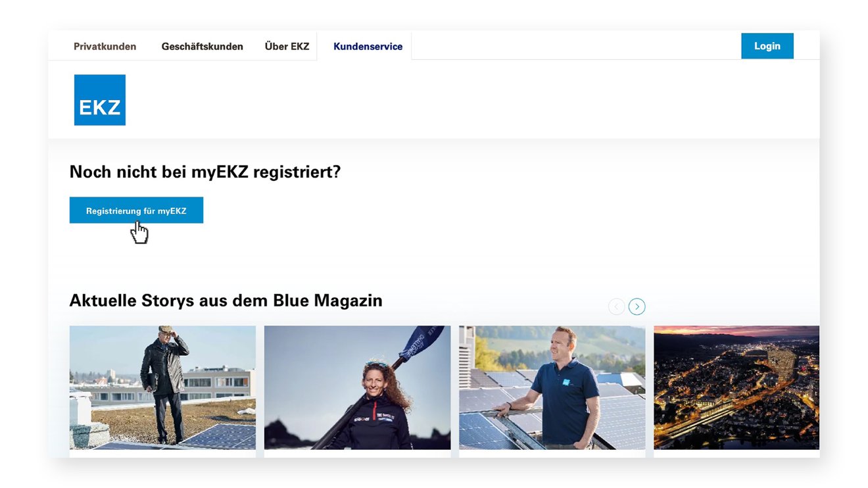Open the night city skyline story

click(x=736, y=388)
